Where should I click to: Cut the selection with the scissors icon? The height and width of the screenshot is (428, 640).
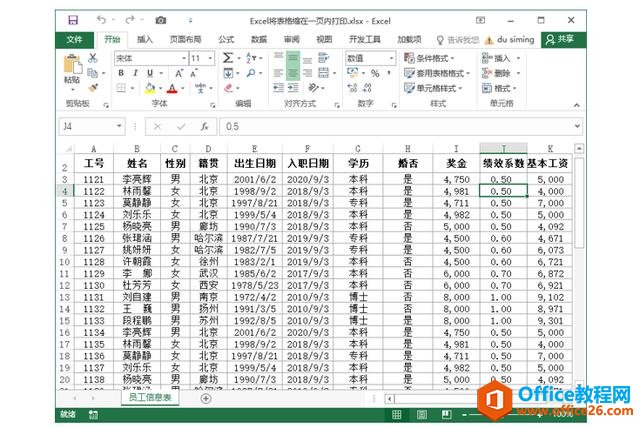pos(93,58)
